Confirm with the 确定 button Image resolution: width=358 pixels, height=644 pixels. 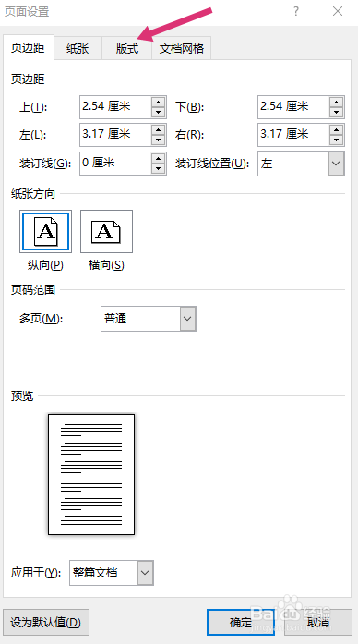click(x=240, y=622)
